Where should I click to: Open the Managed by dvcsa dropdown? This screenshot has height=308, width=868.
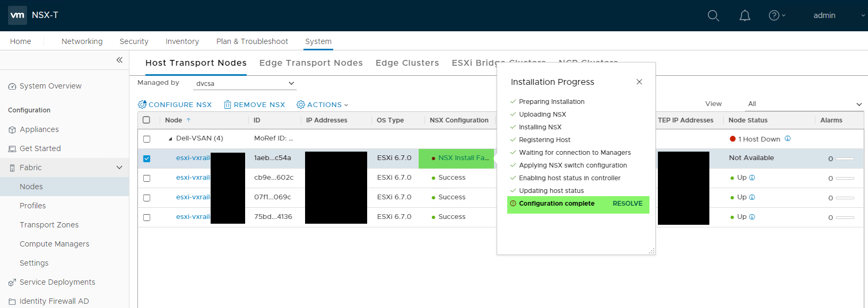coord(245,83)
